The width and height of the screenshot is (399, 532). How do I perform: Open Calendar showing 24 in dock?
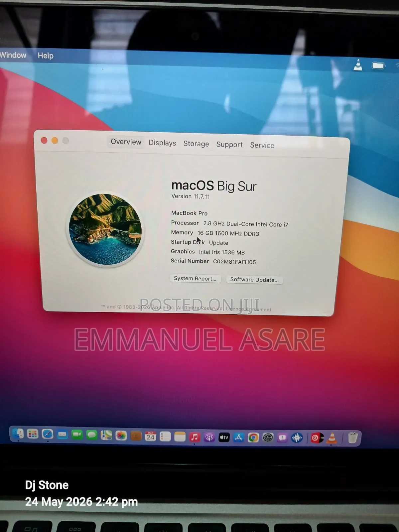point(150,436)
